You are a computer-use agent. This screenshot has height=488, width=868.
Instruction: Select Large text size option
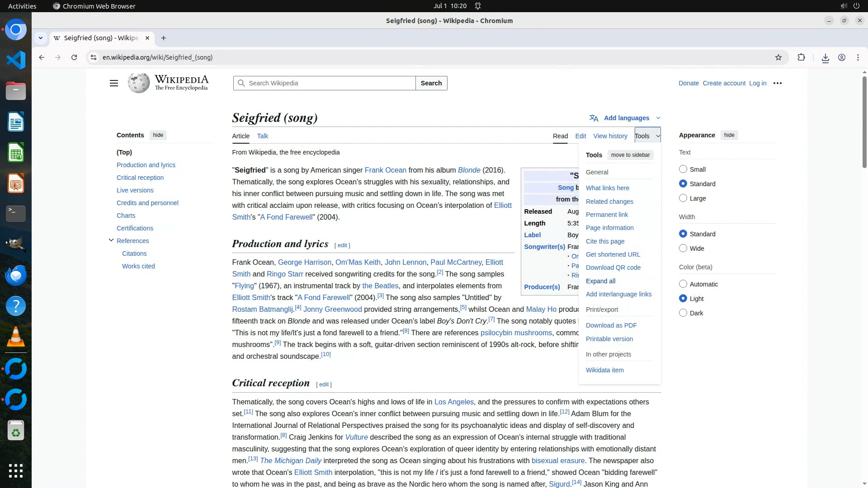point(683,198)
